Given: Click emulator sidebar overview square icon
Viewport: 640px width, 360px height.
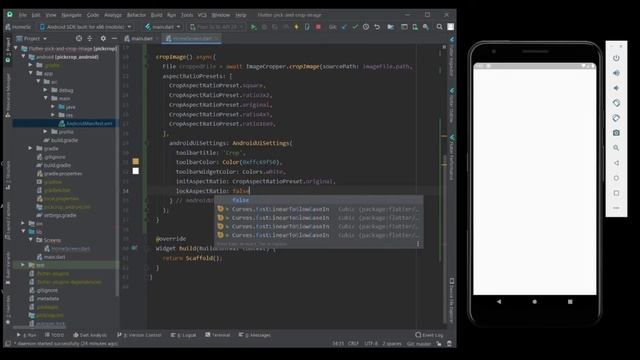Looking at the screenshot, I should tap(616, 193).
